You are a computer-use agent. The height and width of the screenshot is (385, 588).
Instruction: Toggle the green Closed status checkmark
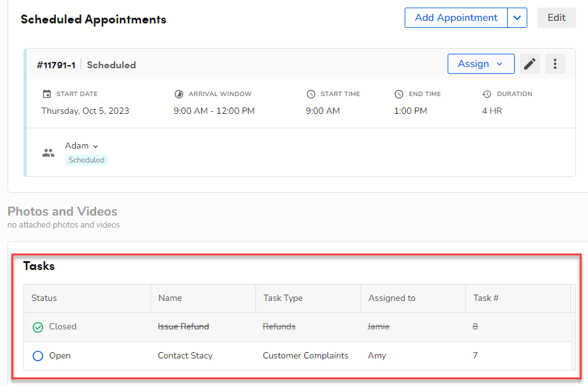(37, 327)
